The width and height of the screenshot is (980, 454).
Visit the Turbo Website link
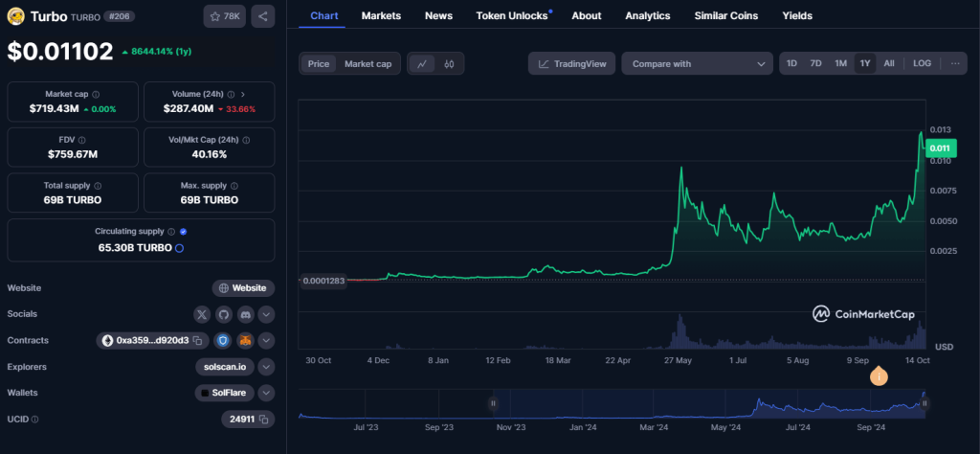[x=244, y=288]
